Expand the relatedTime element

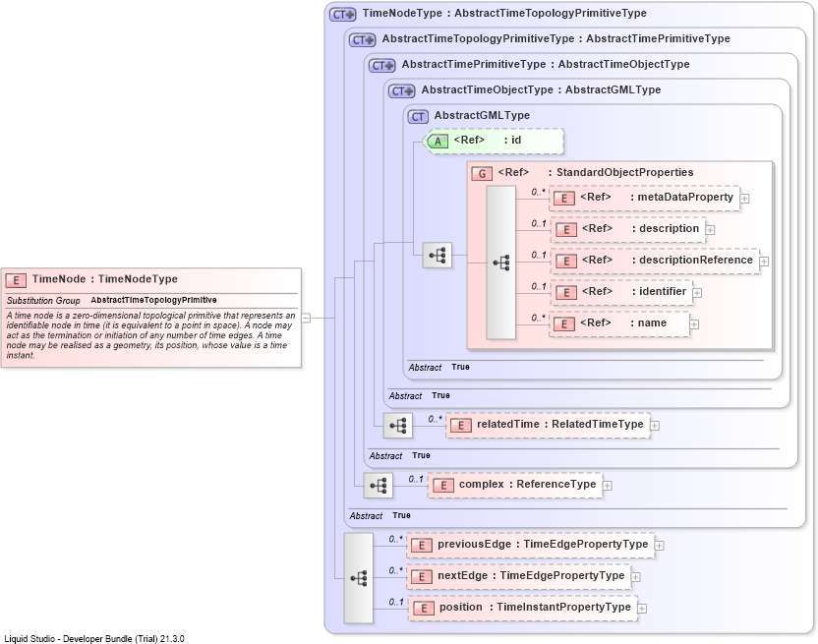coord(655,426)
